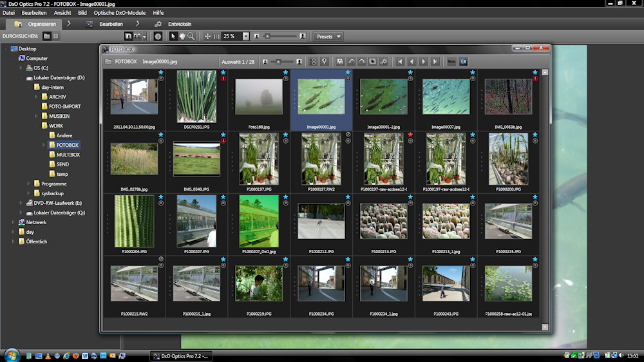Image resolution: width=644 pixels, height=362 pixels.
Task: Click the Flickr export icon
Action: pyautogui.click(x=451, y=61)
